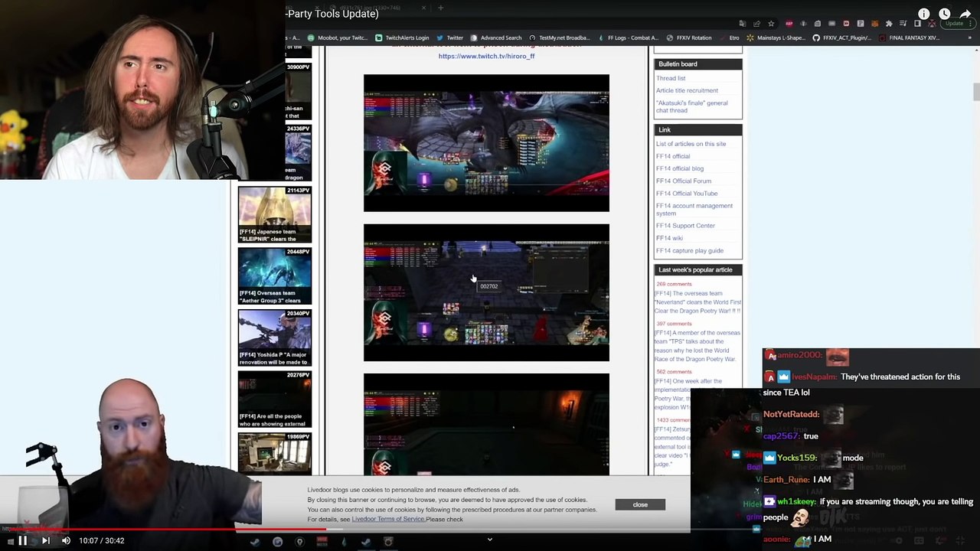Viewport: 980px width, 551px height.
Task: Open List of articles on this site
Action: (x=691, y=144)
